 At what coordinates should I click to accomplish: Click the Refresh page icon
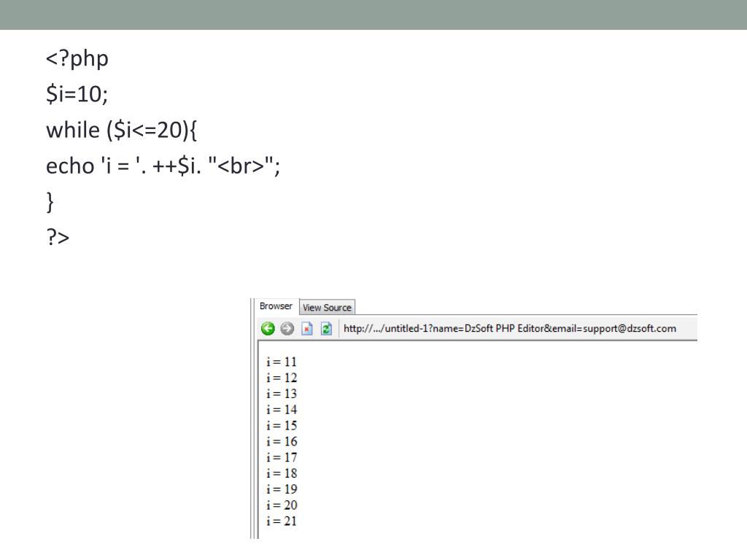click(326, 329)
